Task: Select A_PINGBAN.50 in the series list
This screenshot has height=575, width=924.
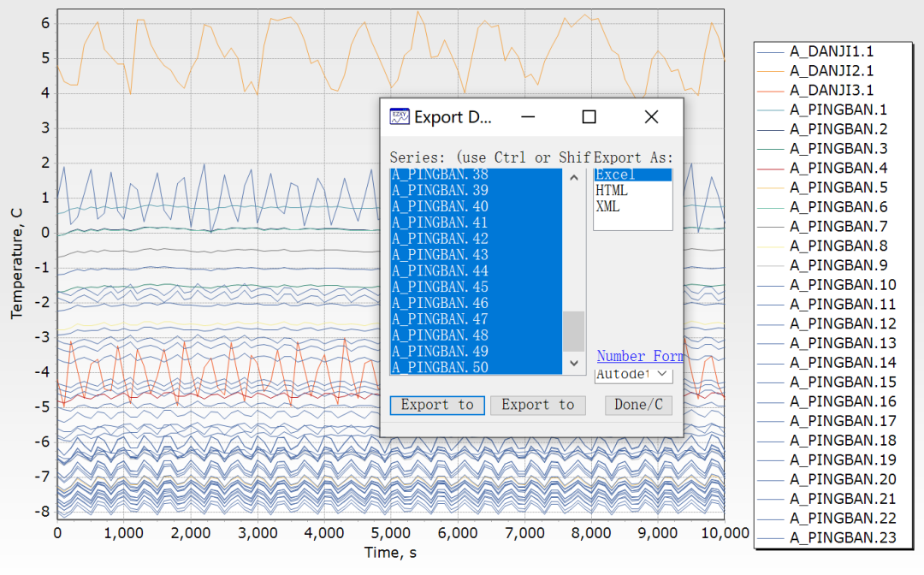Action: point(476,367)
